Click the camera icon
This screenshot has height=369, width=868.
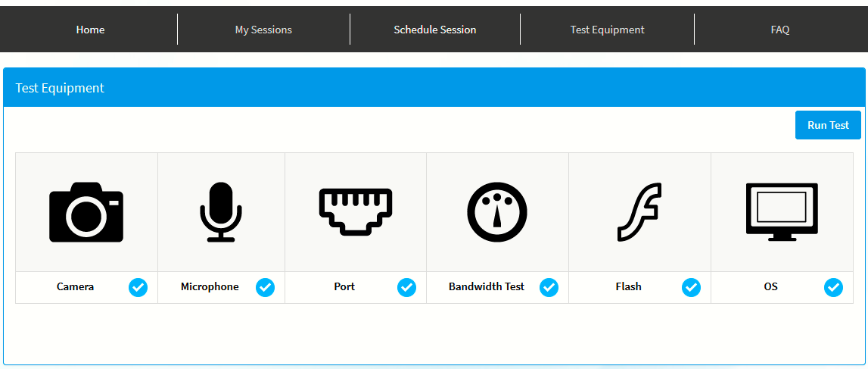(x=86, y=212)
